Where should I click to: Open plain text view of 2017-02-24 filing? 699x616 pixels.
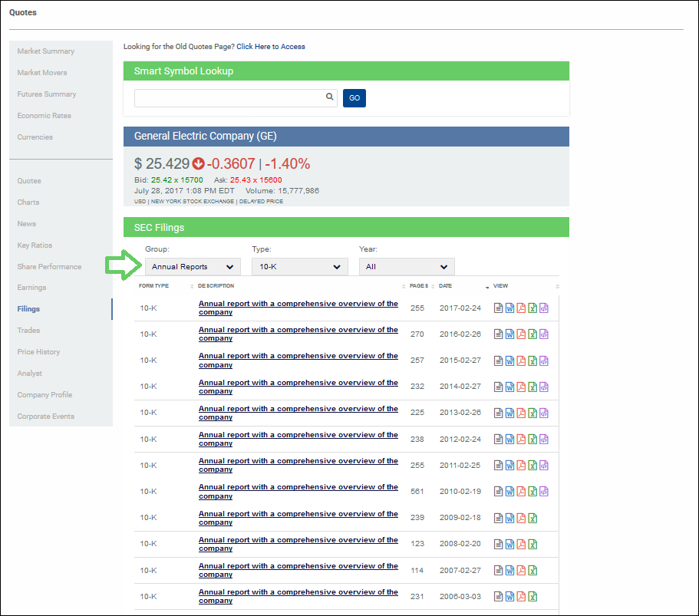(x=499, y=308)
